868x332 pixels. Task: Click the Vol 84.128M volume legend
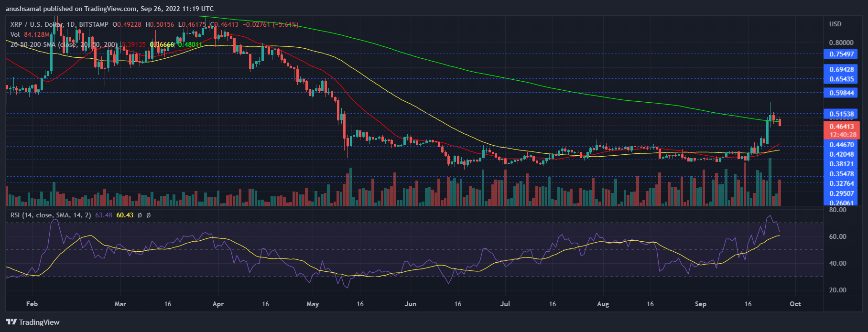pyautogui.click(x=31, y=34)
